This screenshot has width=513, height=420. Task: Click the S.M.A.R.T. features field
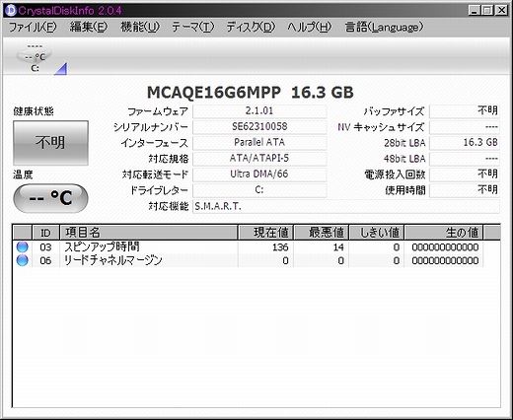[x=346, y=206]
